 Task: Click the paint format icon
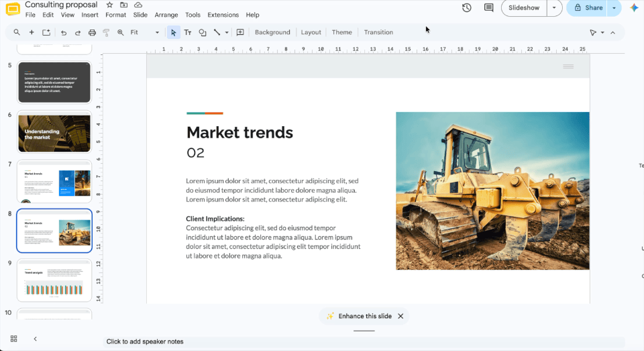click(x=106, y=32)
